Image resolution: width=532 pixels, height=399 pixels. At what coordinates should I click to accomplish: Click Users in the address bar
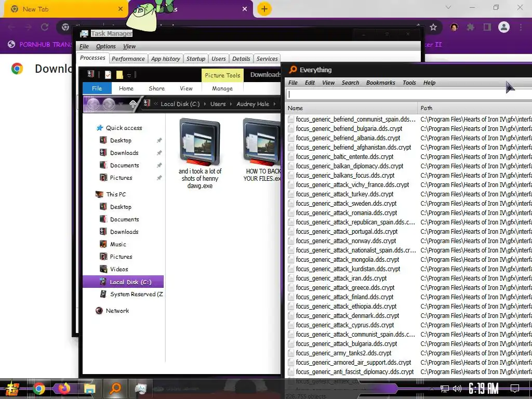pyautogui.click(x=218, y=104)
